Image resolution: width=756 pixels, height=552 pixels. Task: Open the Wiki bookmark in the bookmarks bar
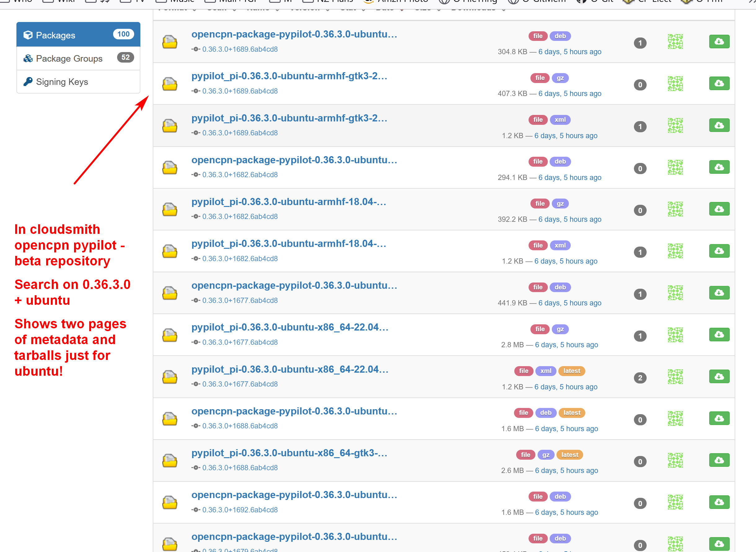click(x=67, y=2)
